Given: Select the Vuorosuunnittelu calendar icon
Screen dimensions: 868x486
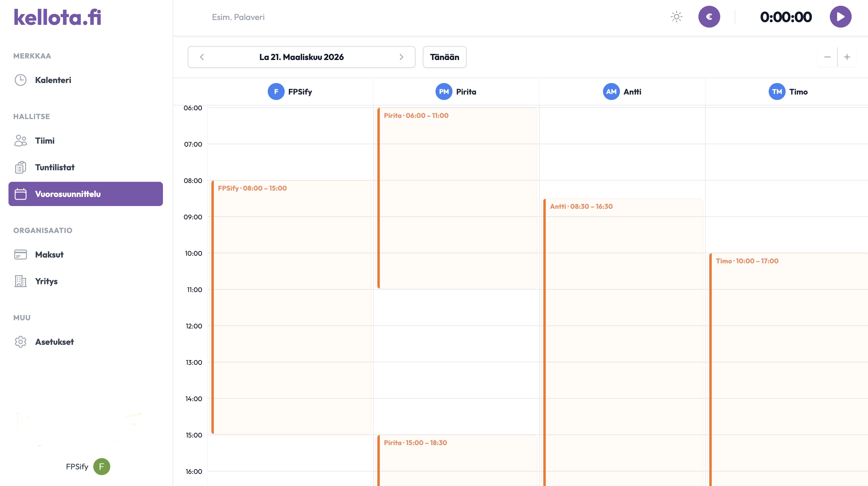Looking at the screenshot, I should point(21,194).
